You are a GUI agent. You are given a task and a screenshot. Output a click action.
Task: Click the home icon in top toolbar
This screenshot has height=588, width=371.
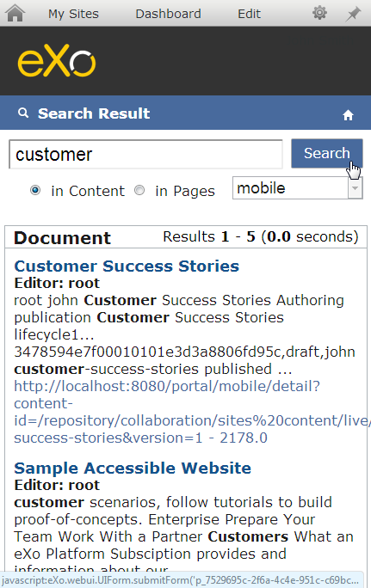coord(15,13)
